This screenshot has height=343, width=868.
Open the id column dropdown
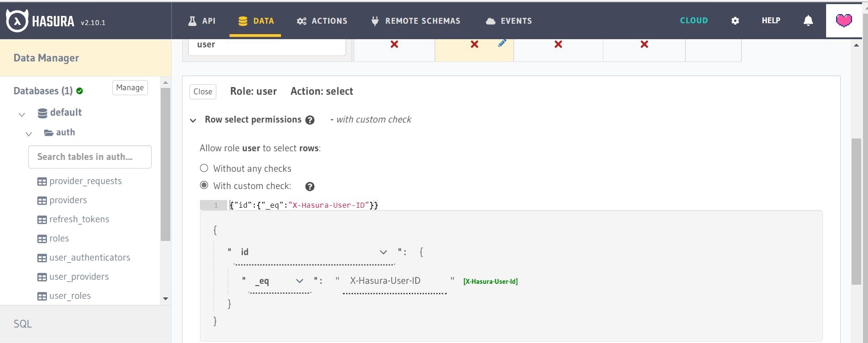tap(314, 252)
